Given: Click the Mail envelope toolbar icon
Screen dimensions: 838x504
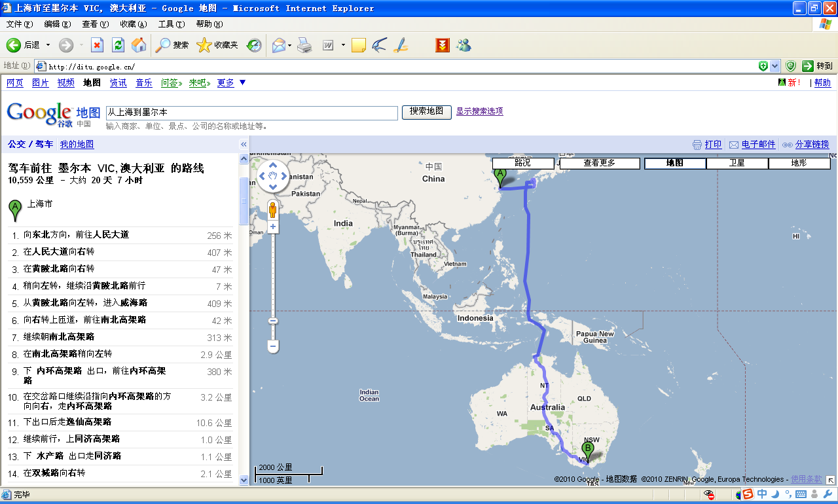Looking at the screenshot, I should [279, 45].
